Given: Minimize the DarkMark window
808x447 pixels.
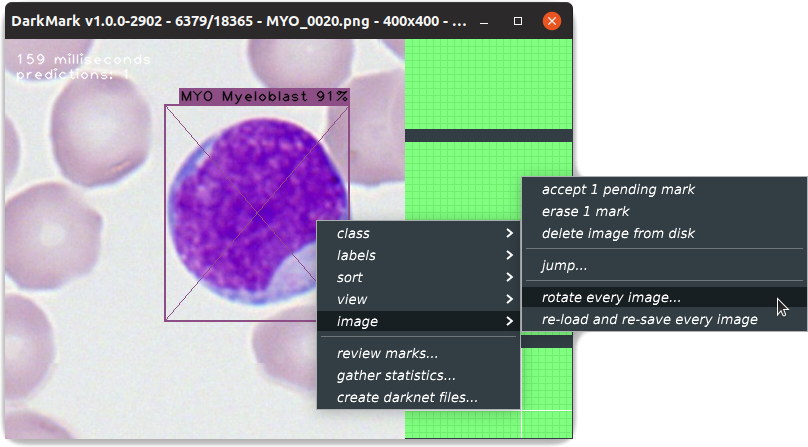Looking at the screenshot, I should [x=484, y=22].
